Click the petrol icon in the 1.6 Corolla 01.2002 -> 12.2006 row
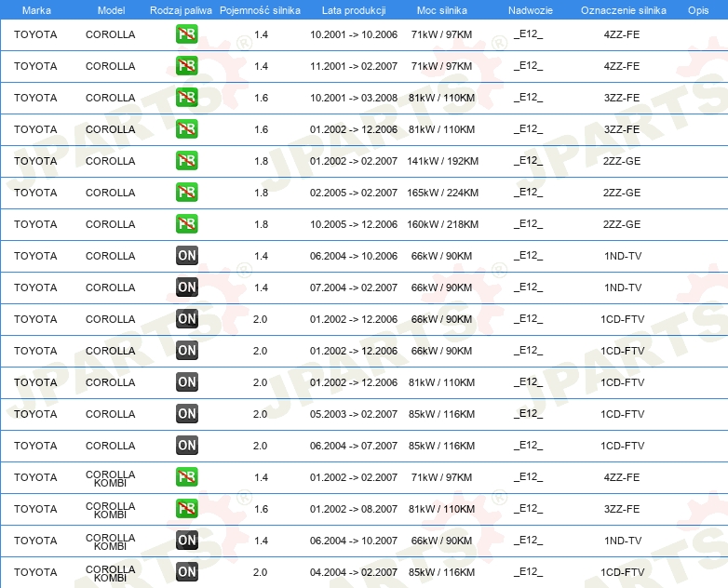The height and width of the screenshot is (588, 728). point(186,128)
